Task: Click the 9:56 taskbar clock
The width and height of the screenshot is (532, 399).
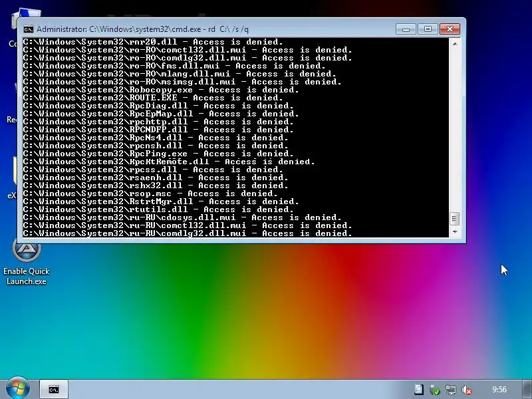Action: pos(499,390)
